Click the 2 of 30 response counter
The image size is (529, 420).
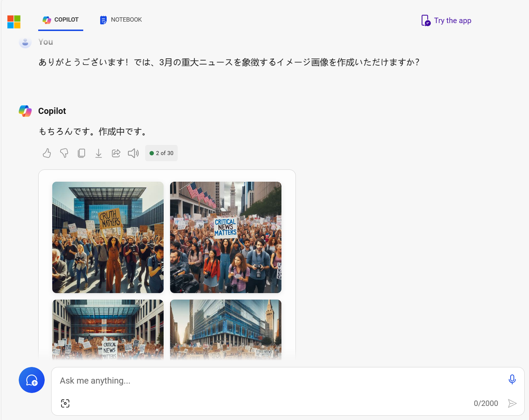point(161,153)
